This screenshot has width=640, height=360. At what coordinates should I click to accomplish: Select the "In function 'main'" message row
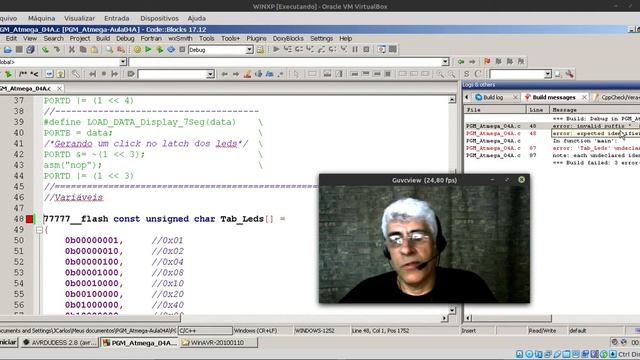click(552, 141)
